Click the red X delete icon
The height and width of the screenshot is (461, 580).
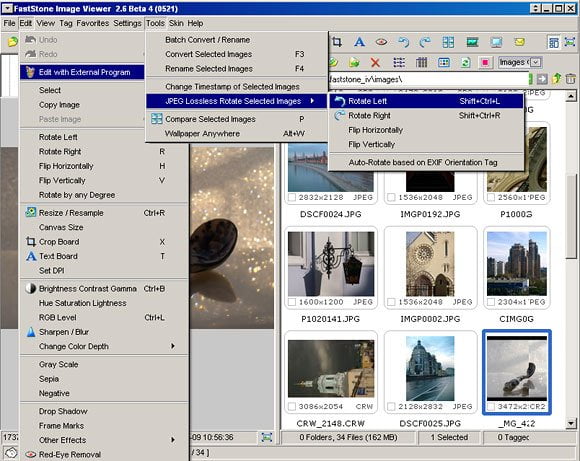[x=375, y=62]
